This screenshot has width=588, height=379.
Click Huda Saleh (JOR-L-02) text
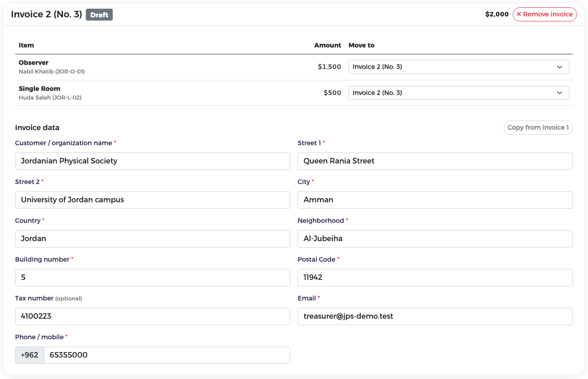pyautogui.click(x=50, y=98)
